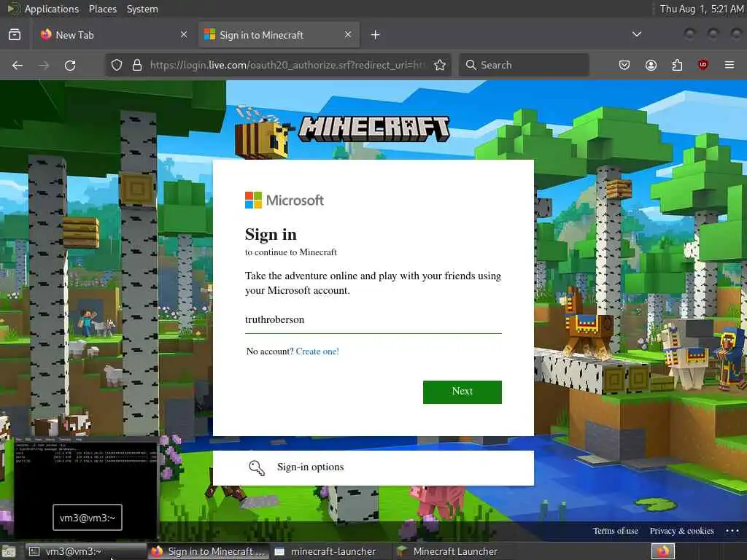
Task: Open the Terms of use link
Action: (x=615, y=531)
